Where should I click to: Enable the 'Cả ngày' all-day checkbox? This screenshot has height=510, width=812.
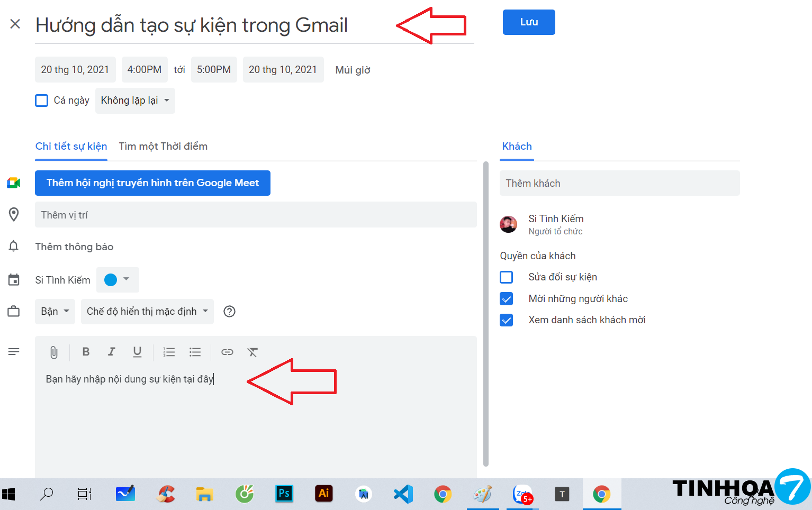click(42, 101)
